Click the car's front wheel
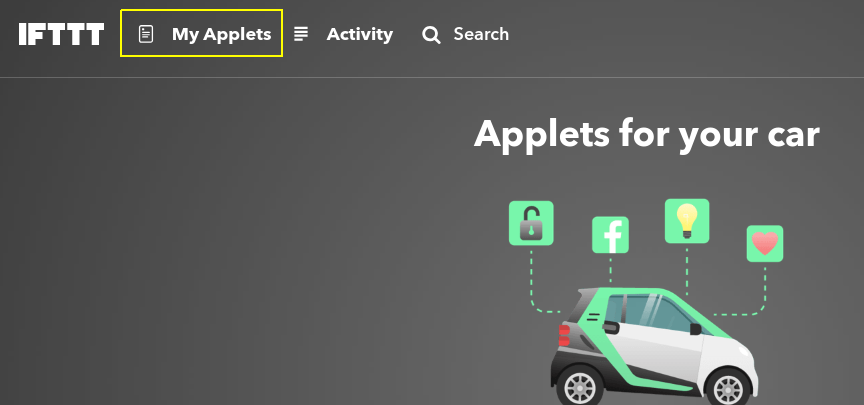 (x=728, y=388)
